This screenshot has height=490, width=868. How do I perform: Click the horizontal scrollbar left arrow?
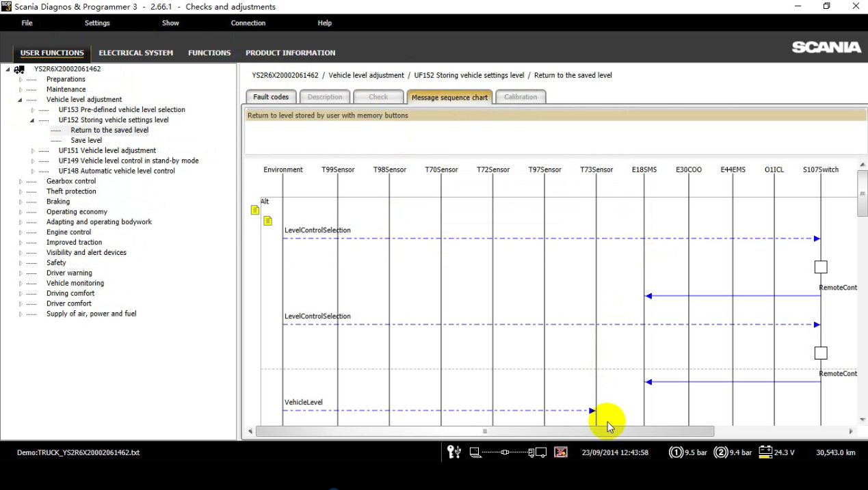tap(250, 431)
